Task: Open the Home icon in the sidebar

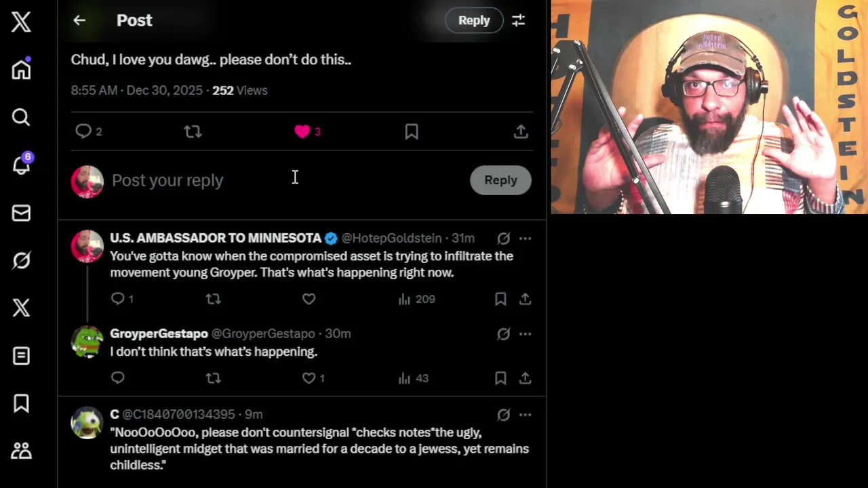Action: tap(21, 68)
